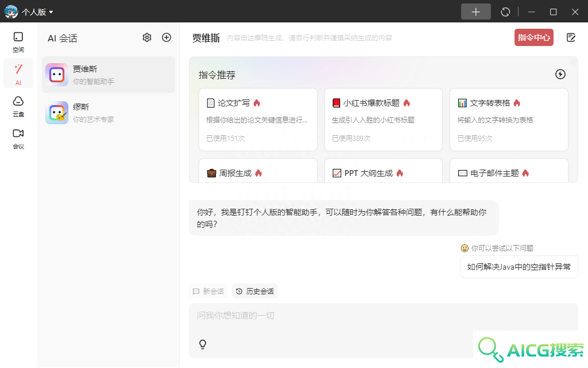
Task: Click the 将输入的文字转换为表格 description
Action: coord(495,120)
